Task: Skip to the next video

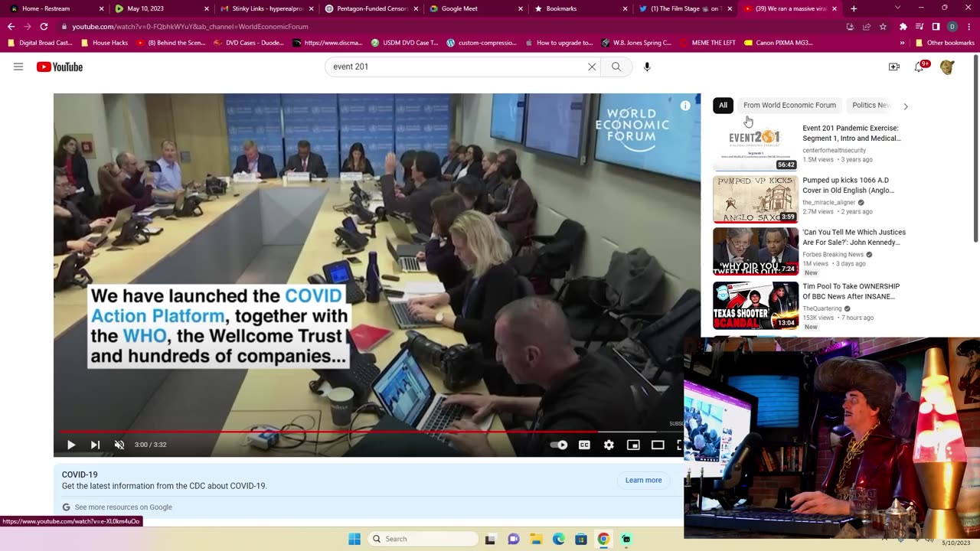Action: [95, 445]
